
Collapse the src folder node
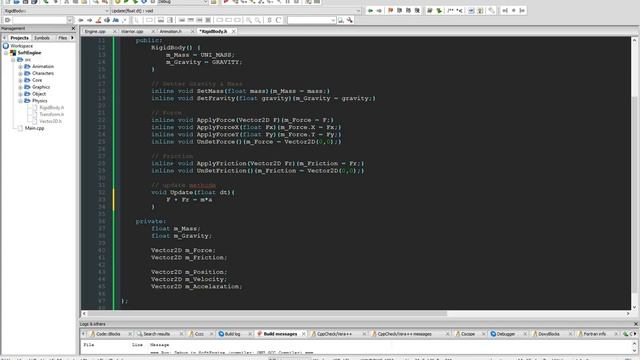pyautogui.click(x=13, y=60)
